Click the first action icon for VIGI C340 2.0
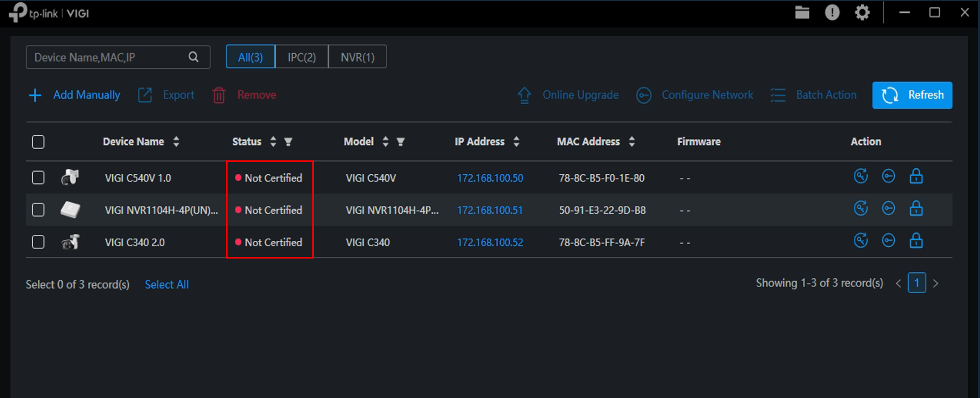Screen dimensions: 980x398 (861, 240)
